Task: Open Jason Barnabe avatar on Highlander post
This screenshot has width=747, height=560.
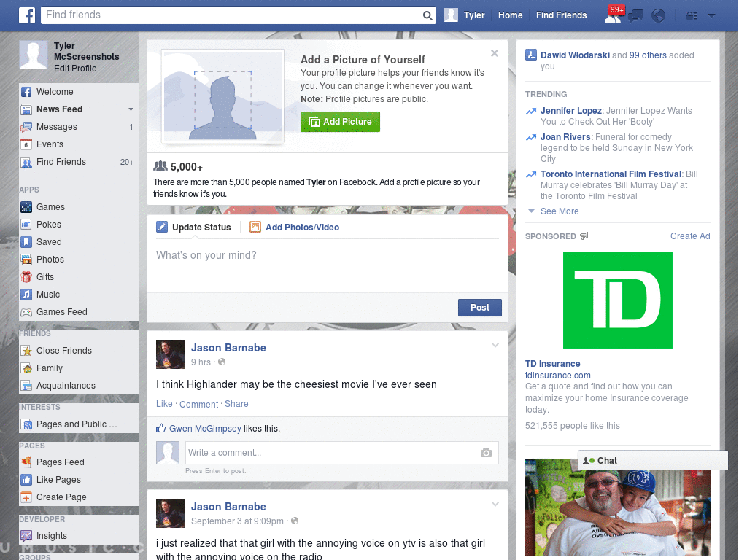Action: [x=171, y=354]
